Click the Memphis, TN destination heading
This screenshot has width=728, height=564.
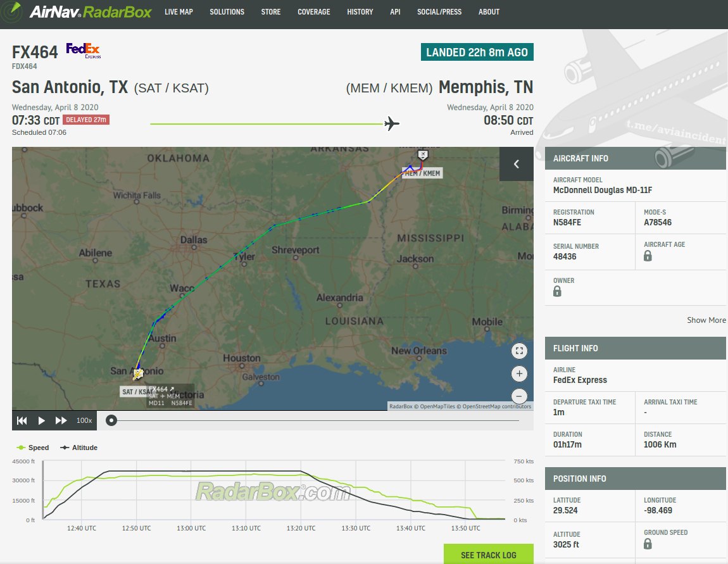[x=486, y=87]
